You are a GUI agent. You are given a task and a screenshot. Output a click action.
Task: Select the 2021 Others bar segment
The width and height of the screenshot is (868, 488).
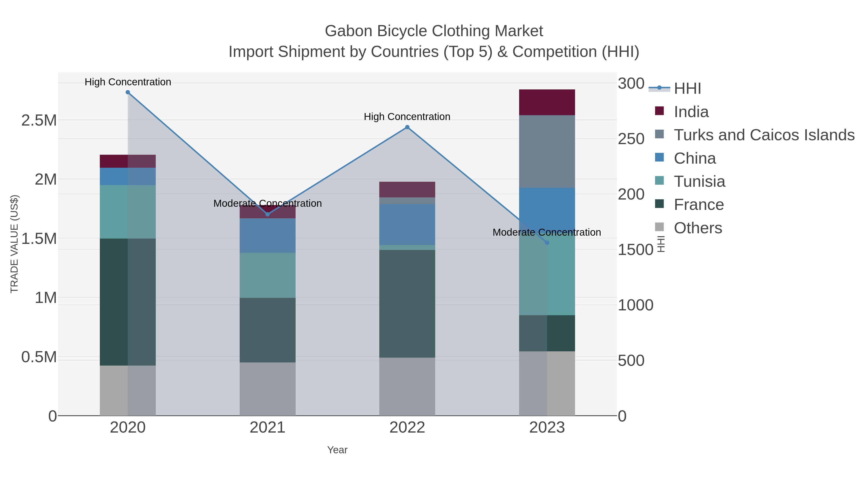268,389
